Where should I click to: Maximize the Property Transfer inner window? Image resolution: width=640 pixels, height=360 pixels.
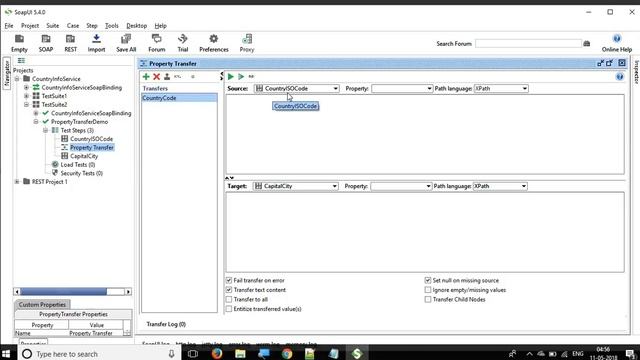pos(610,63)
